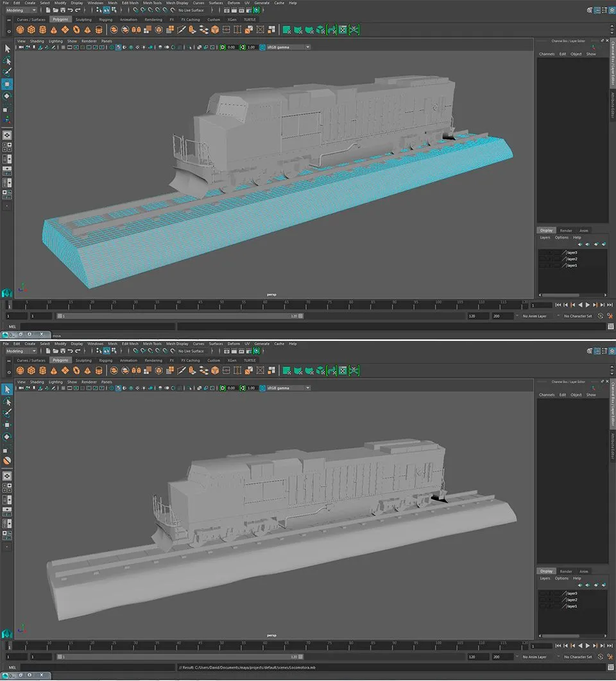Select the Scale tool in bottom window toolbox
This screenshot has width=616, height=681.
coord(7,449)
